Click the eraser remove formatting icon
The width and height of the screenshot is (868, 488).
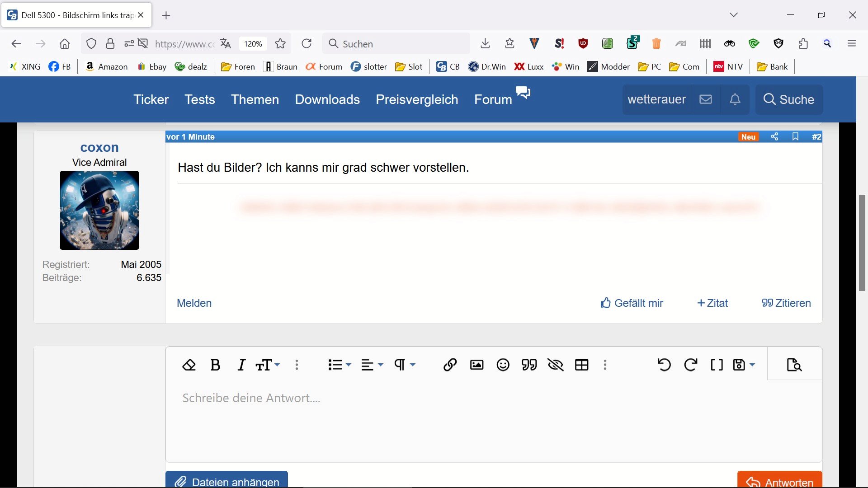(x=189, y=365)
